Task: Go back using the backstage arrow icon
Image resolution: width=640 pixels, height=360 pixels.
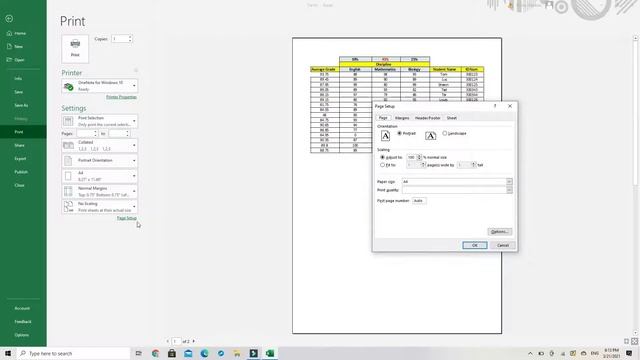Action: click(9, 19)
